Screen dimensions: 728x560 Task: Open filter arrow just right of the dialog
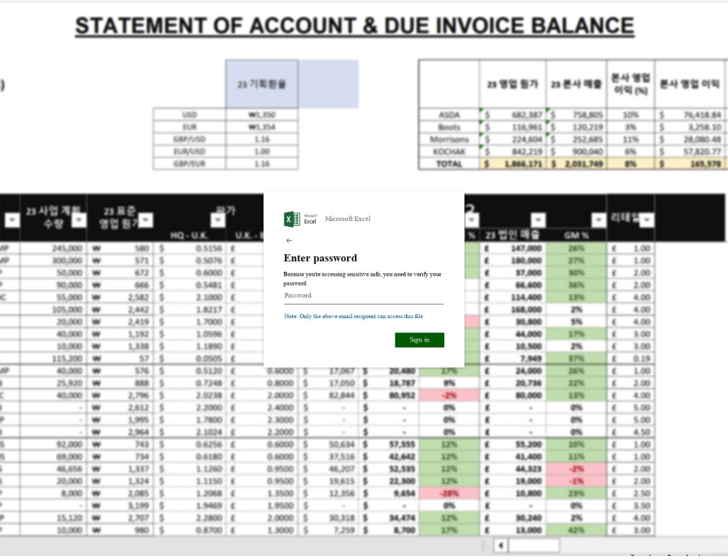(x=472, y=220)
